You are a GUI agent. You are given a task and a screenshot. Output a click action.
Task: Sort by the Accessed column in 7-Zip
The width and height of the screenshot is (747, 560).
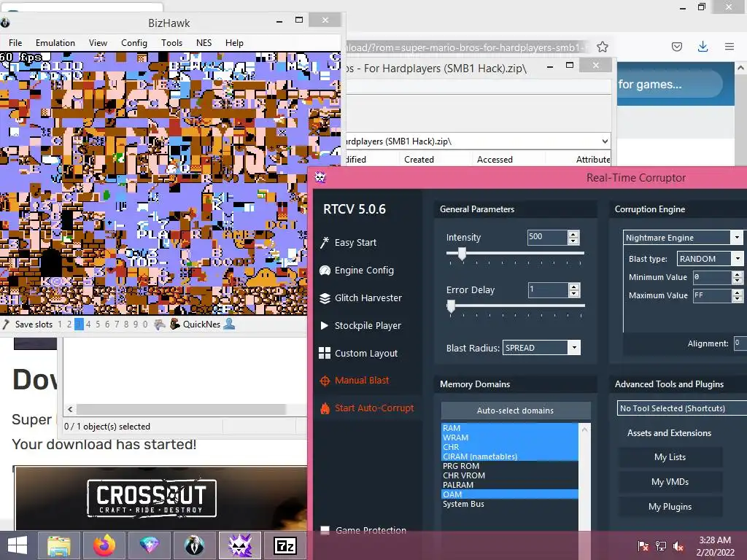click(x=495, y=160)
